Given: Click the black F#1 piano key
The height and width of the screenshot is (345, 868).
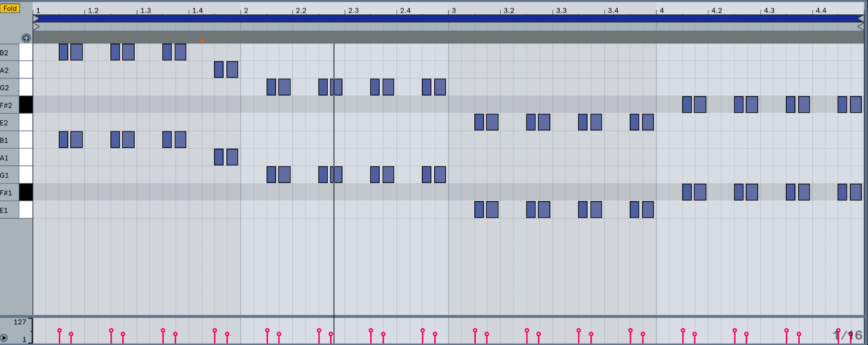Looking at the screenshot, I should 26,192.
